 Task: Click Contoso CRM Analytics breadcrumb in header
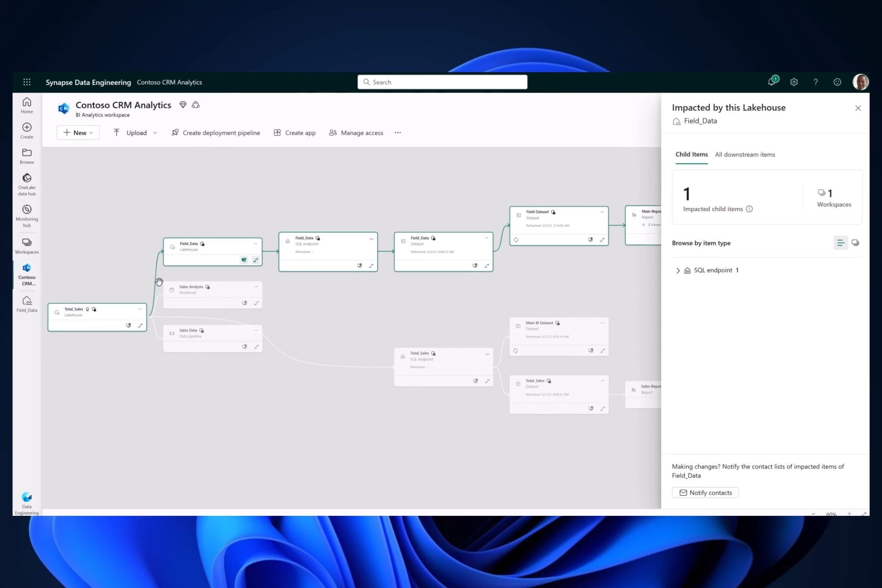[170, 82]
